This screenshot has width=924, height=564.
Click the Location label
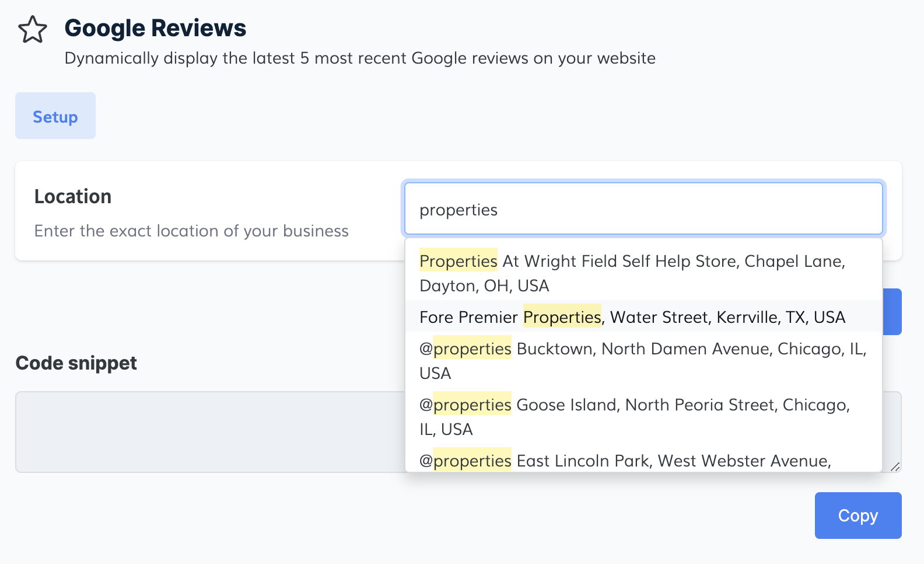pyautogui.click(x=73, y=196)
